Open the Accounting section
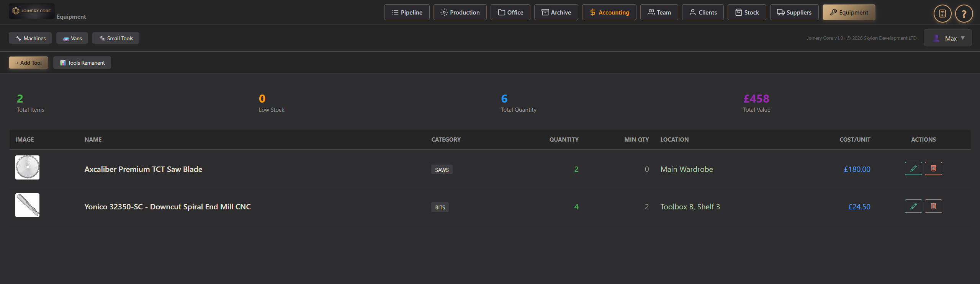The width and height of the screenshot is (980, 284). [609, 13]
